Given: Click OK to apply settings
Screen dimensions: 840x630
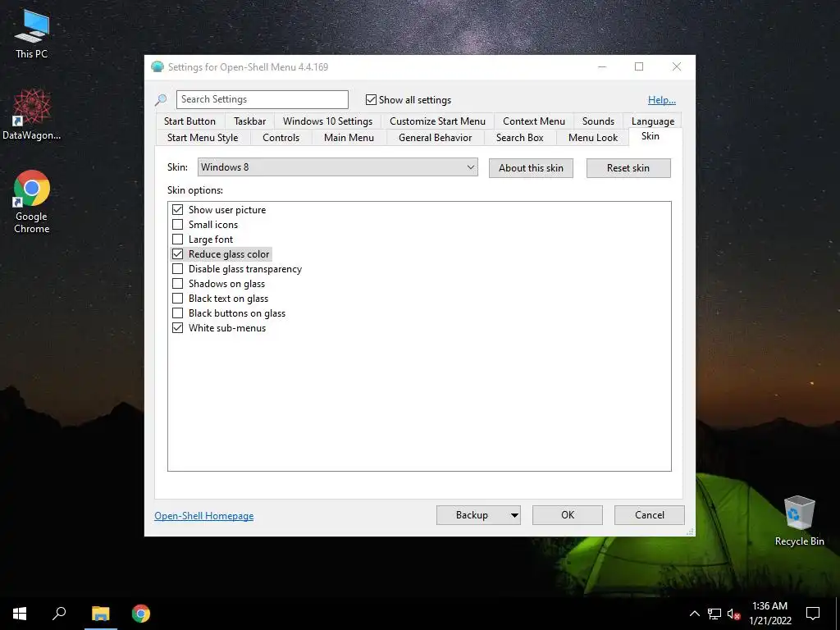Looking at the screenshot, I should (x=568, y=515).
